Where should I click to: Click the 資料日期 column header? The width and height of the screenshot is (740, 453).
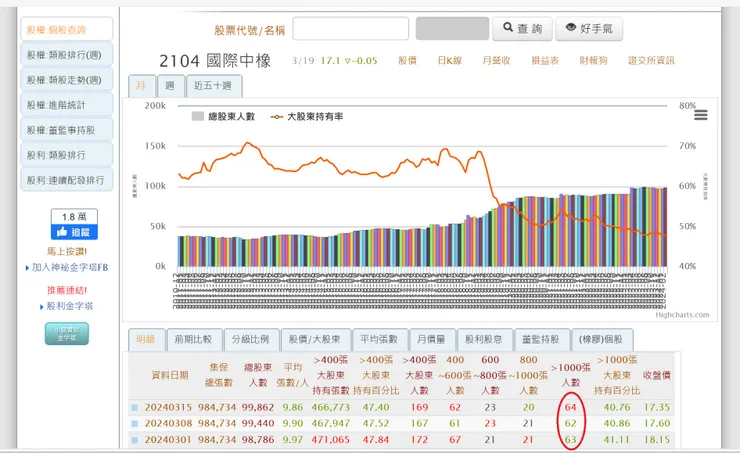[170, 375]
